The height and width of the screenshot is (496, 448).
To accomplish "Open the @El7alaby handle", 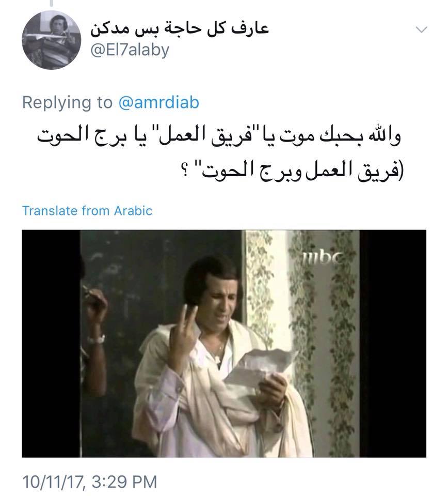I will coord(130,50).
